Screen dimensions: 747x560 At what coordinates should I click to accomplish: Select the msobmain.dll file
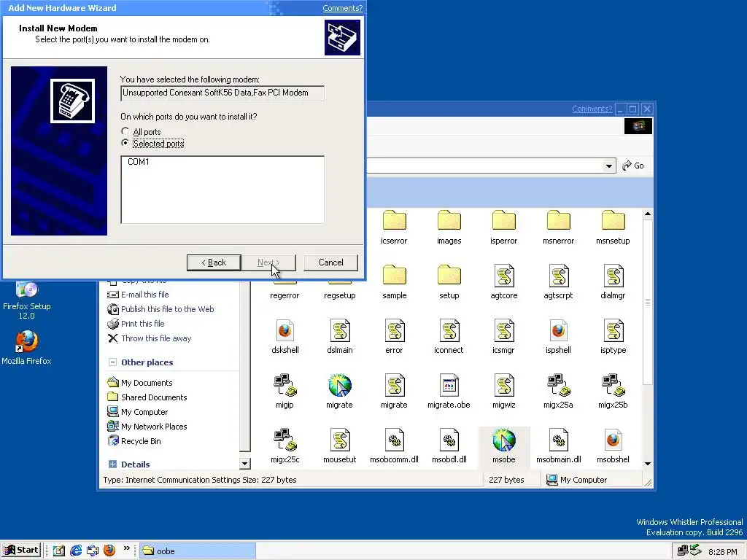click(558, 447)
